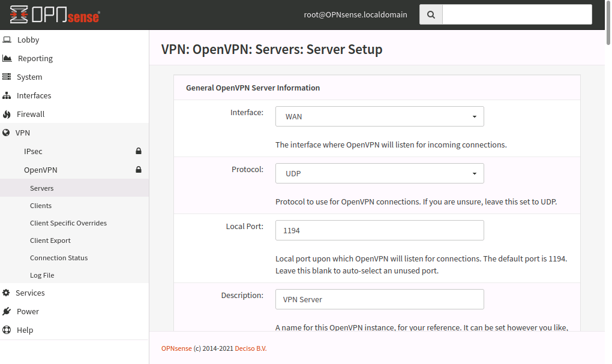The height and width of the screenshot is (364, 612).
Task: Go to Client Export page
Action: point(50,240)
